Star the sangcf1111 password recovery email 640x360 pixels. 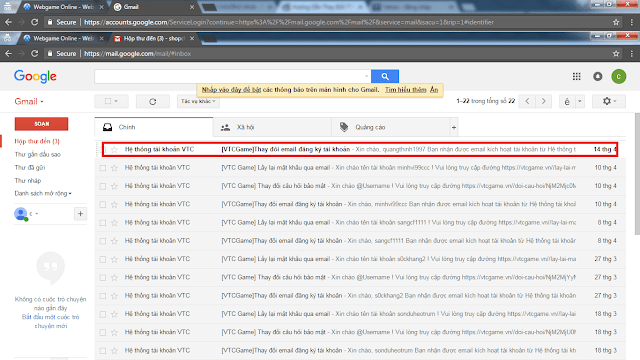pyautogui.click(x=114, y=223)
